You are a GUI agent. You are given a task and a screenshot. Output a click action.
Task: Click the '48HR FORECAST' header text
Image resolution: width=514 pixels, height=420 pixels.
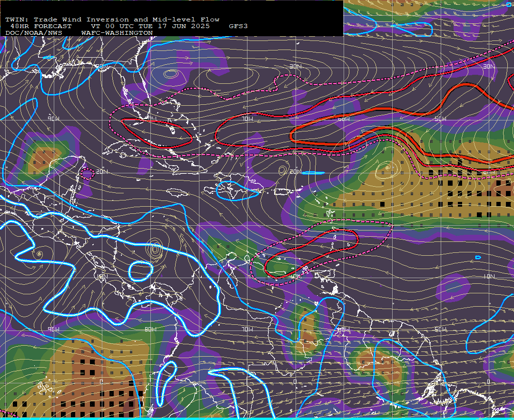(41, 26)
